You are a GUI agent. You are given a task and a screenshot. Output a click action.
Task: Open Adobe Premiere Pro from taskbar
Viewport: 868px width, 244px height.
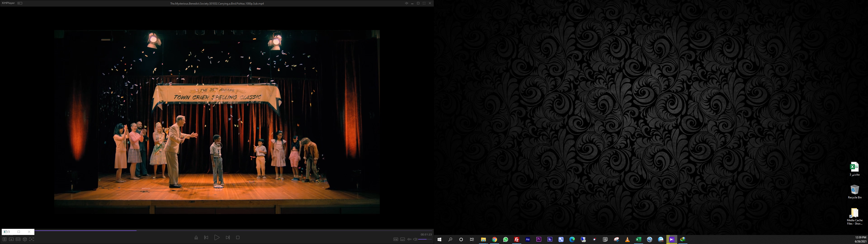(539, 239)
